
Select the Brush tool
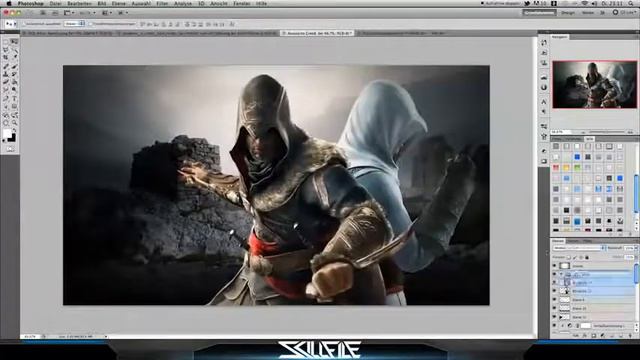coord(14,66)
